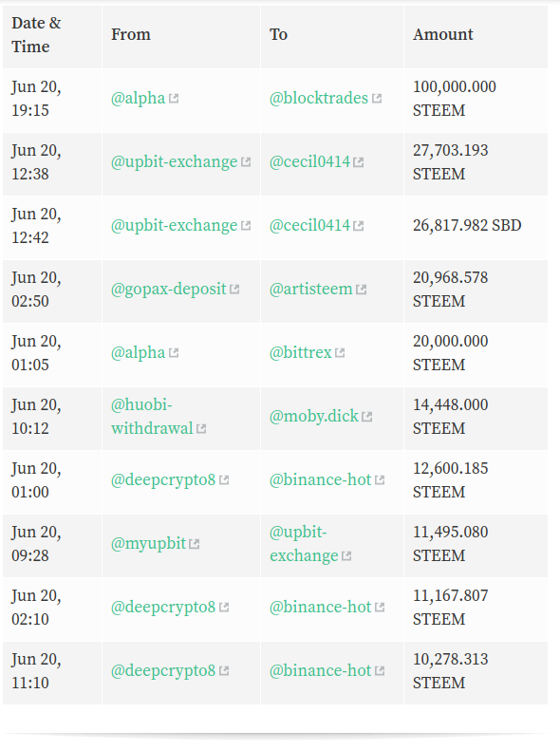
Task: Click external-link icon beside @artisteem
Action: (x=362, y=290)
